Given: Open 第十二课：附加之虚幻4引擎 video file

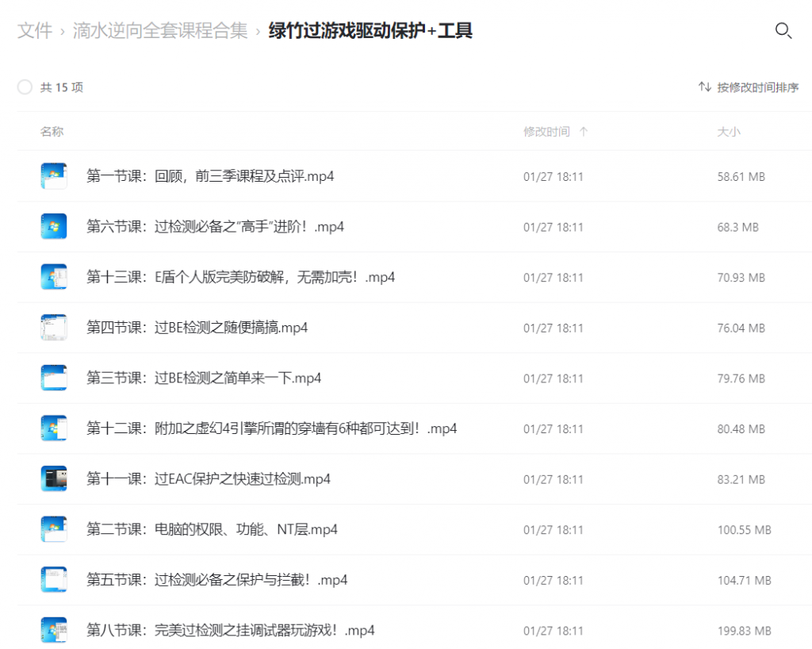Looking at the screenshot, I should click(271, 428).
